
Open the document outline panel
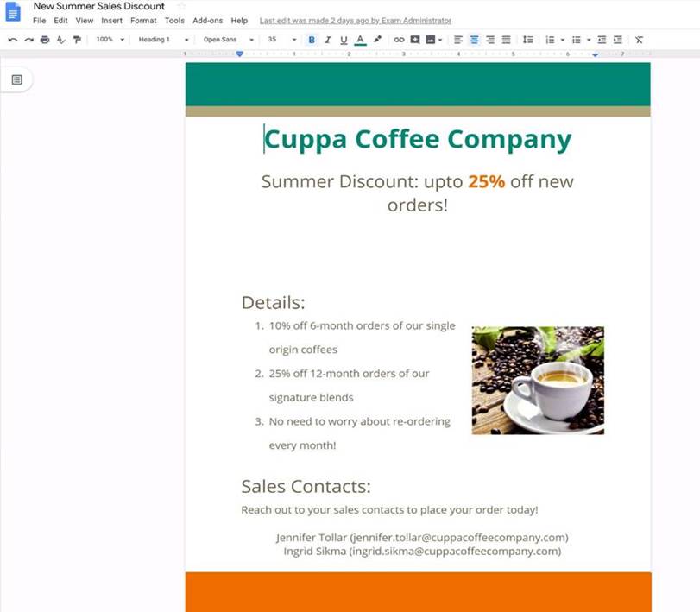(16, 79)
